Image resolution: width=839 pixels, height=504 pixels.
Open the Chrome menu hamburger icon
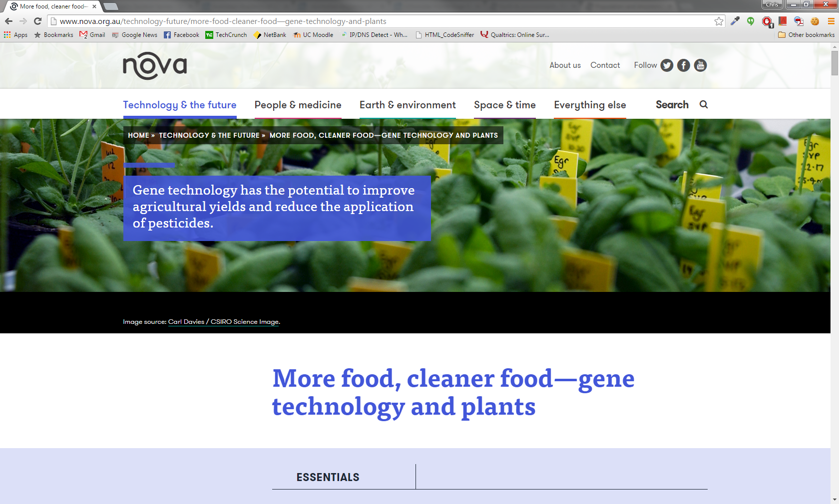831,21
